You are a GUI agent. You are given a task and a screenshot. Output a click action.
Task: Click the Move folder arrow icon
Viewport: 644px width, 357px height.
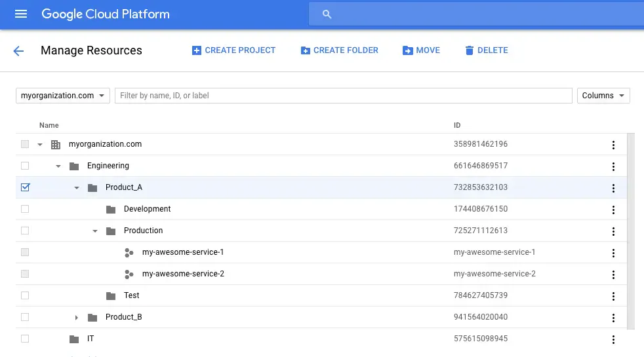[407, 50]
